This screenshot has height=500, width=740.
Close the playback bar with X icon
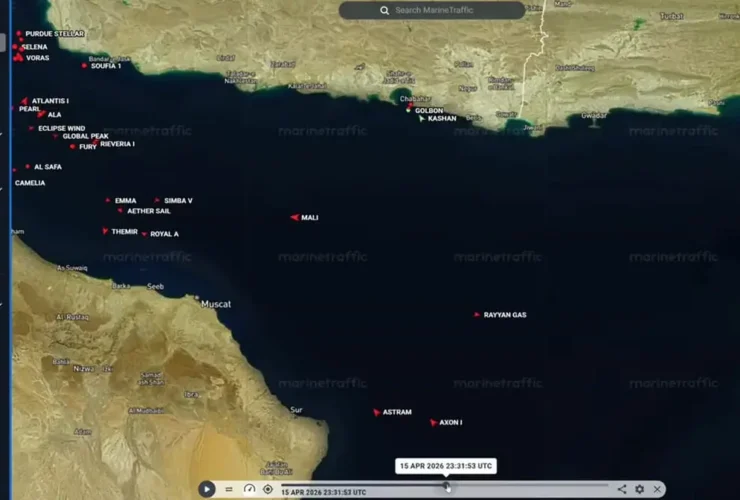(x=657, y=489)
